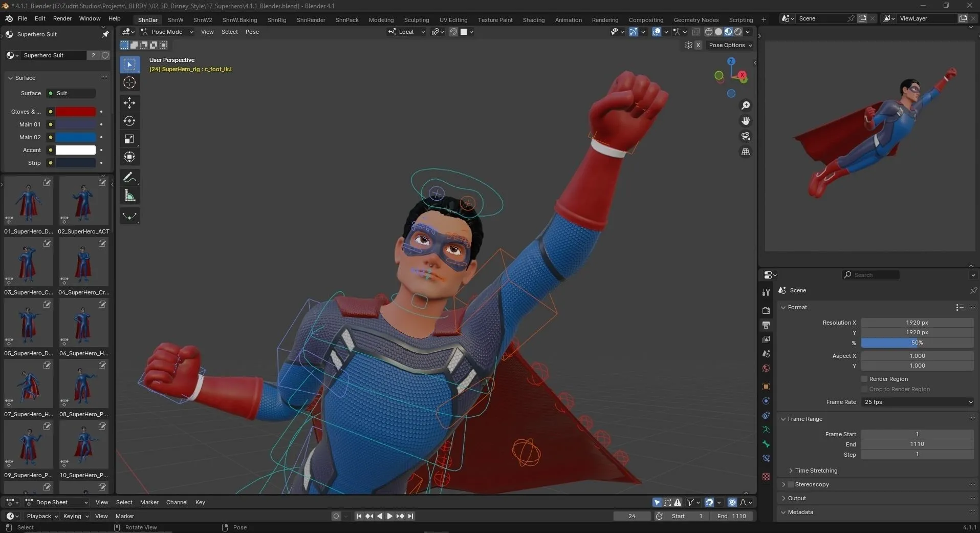Switch viewport to Rendered shading mode
Viewport: 980px width, 533px height.
(x=737, y=32)
